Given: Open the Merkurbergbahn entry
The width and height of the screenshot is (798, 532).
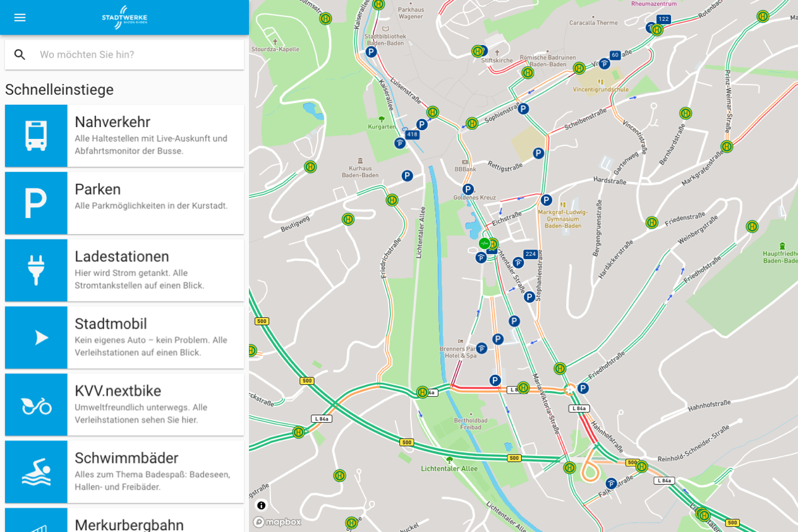Looking at the screenshot, I should click(129, 524).
